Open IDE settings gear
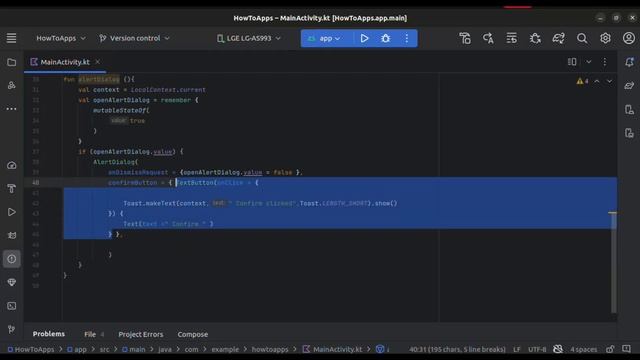This screenshot has height=360, width=640. tap(605, 38)
